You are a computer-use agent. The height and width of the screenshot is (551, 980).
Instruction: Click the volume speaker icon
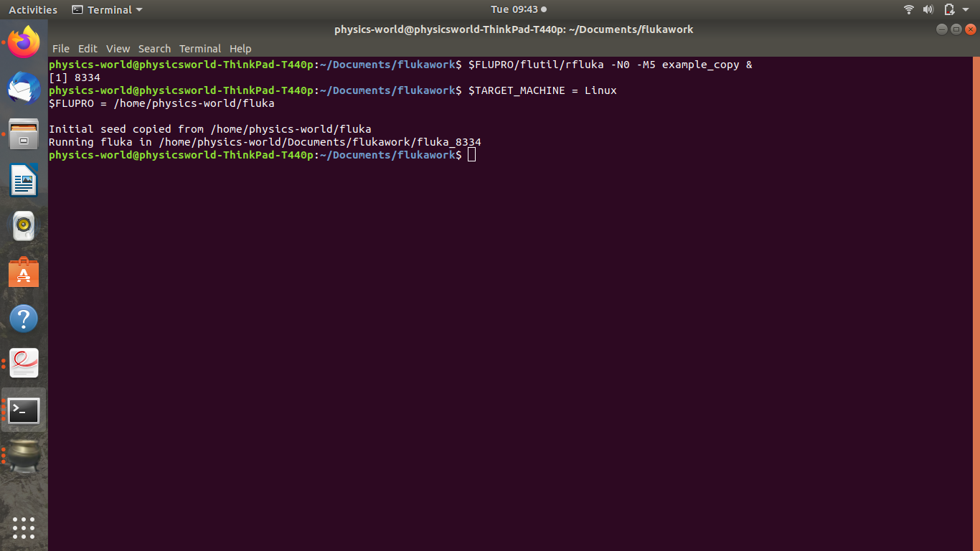pos(928,9)
